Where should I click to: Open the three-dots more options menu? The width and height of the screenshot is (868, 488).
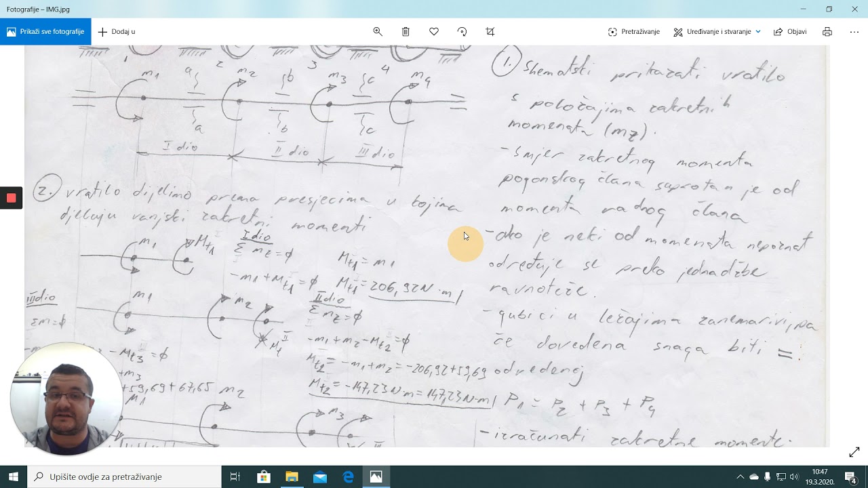click(x=854, y=32)
